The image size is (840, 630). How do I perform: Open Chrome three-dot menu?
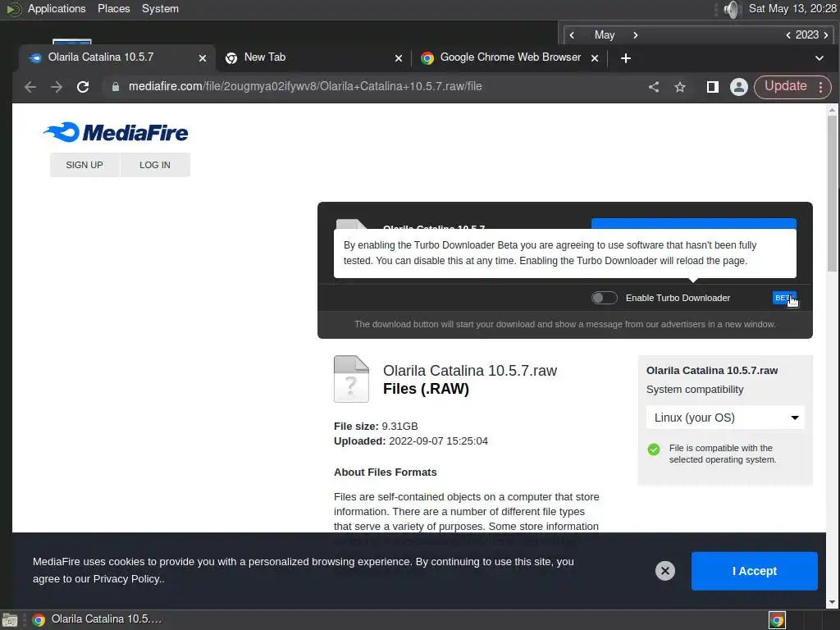coord(820,87)
